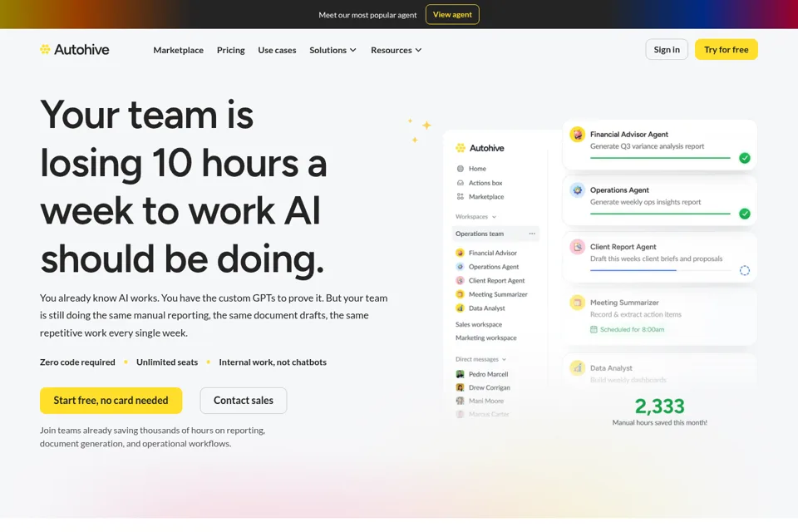Viewport: 798px width, 532px height.
Task: Click the Marketplace grid icon in sidebar
Action: (460, 196)
